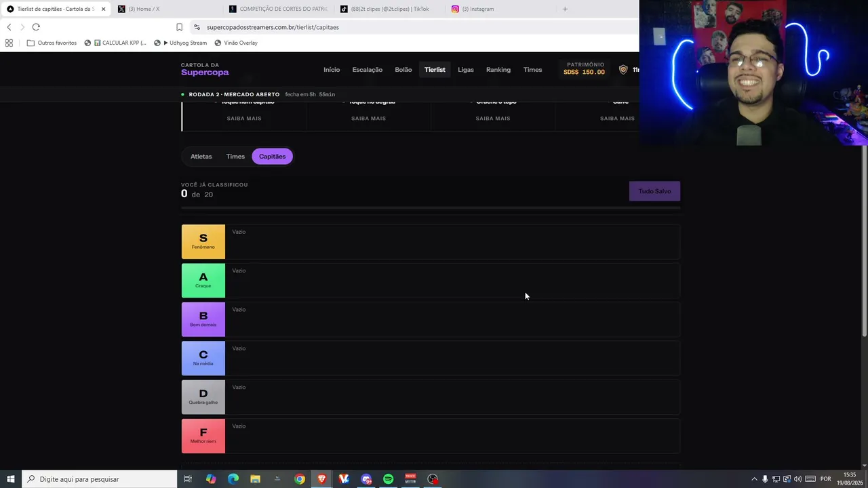The width and height of the screenshot is (868, 488).
Task: Click the Tudo Salvo button
Action: [654, 191]
